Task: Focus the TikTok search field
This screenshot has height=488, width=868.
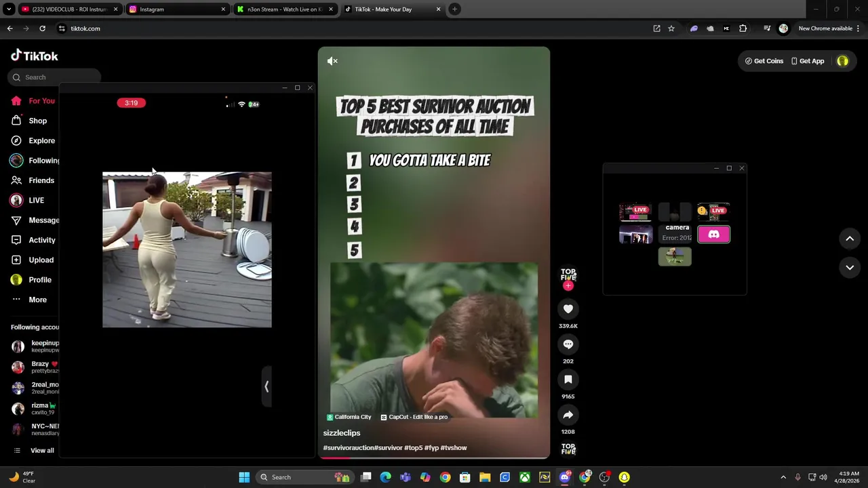Action: point(56,77)
